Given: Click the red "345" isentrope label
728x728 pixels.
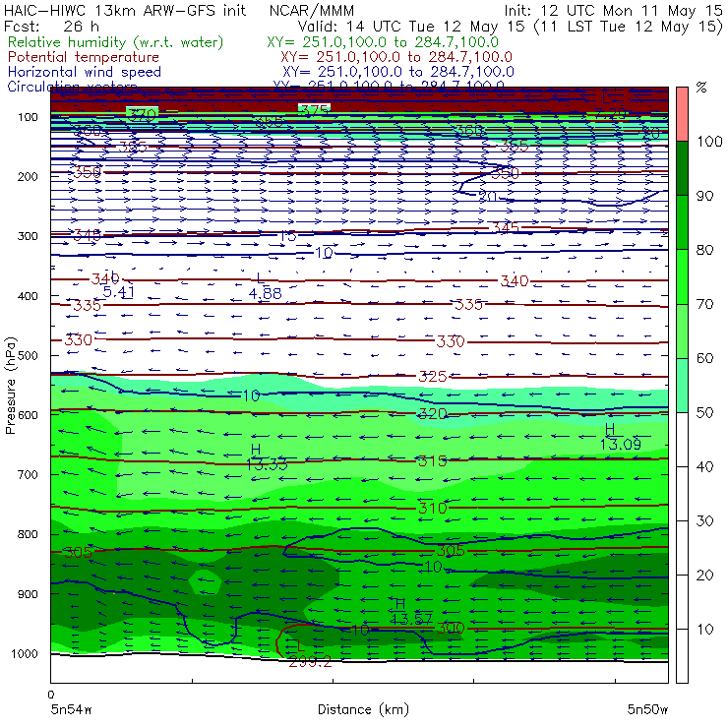Looking at the screenshot, I should [506, 228].
